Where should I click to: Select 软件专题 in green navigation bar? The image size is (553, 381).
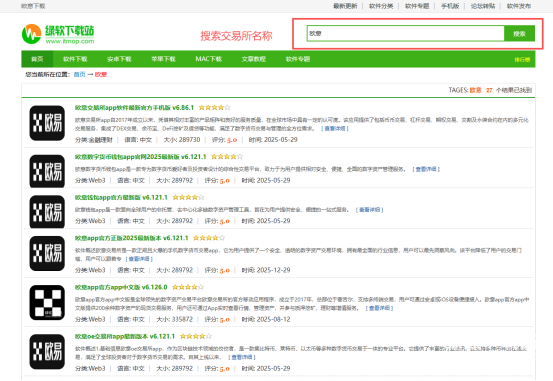[298, 59]
